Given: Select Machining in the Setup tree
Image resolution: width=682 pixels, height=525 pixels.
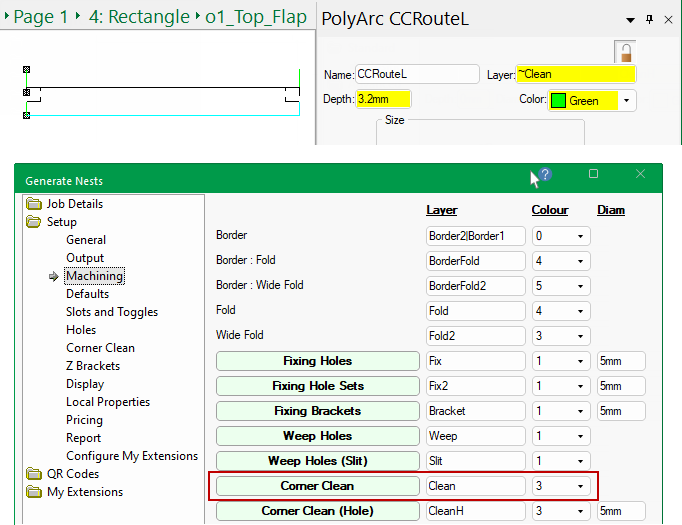Looking at the screenshot, I should [x=94, y=276].
